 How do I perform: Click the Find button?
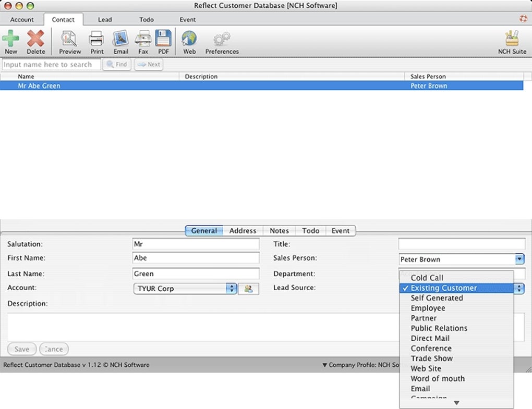[117, 65]
